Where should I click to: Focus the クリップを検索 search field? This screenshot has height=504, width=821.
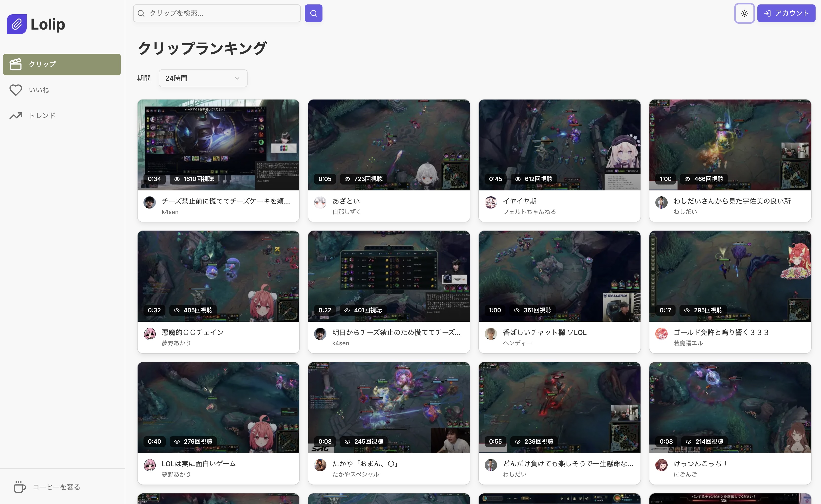tap(217, 13)
